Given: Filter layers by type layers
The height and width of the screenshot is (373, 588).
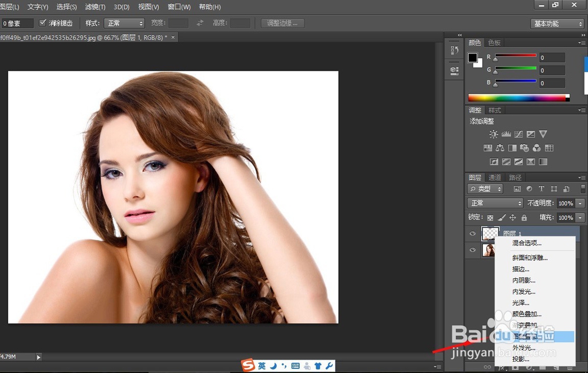Looking at the screenshot, I should click(541, 189).
